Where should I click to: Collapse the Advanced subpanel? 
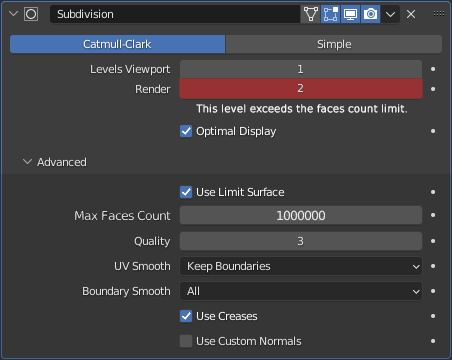tap(27, 162)
